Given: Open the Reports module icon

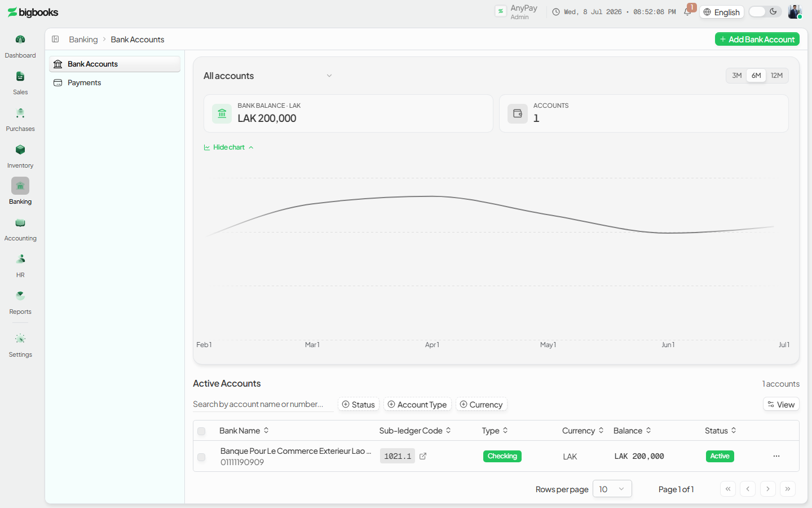Looking at the screenshot, I should point(20,296).
